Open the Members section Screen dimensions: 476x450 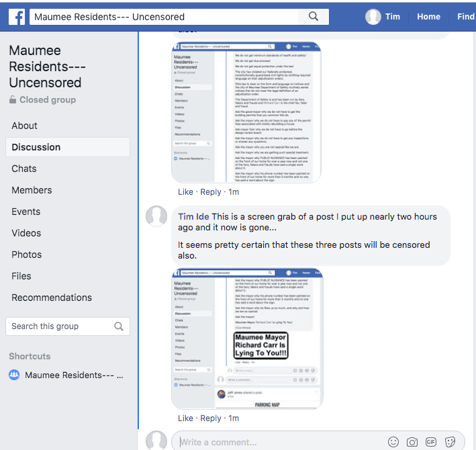(32, 190)
